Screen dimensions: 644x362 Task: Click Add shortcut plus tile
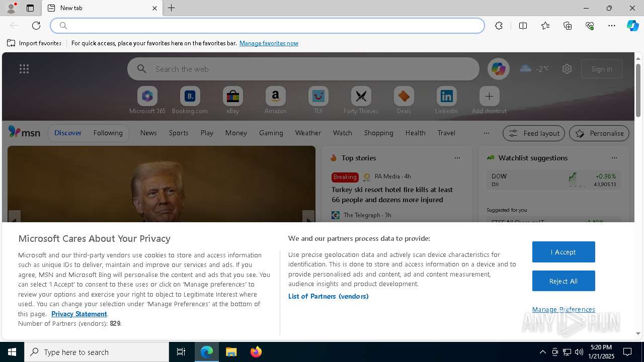(489, 100)
